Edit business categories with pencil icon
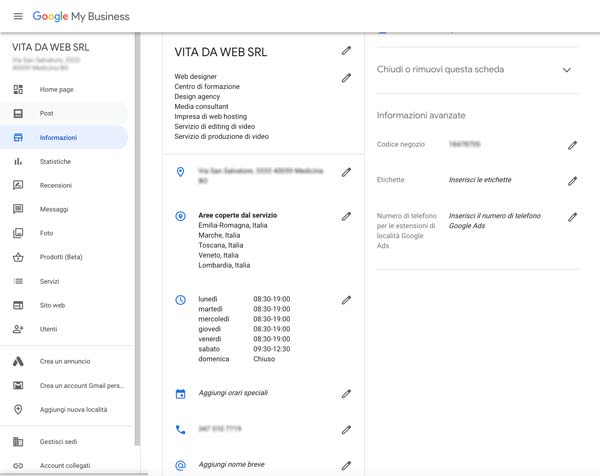Viewport: 600px width, 476px height. coord(346,78)
